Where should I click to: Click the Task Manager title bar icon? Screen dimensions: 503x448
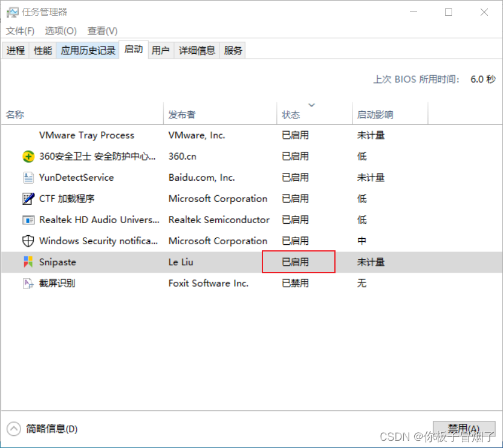pos(13,12)
